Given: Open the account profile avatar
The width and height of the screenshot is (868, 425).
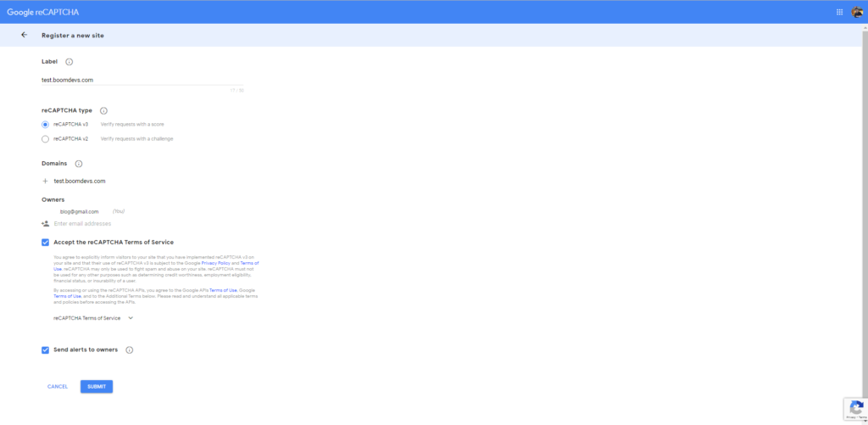Looking at the screenshot, I should click(856, 12).
